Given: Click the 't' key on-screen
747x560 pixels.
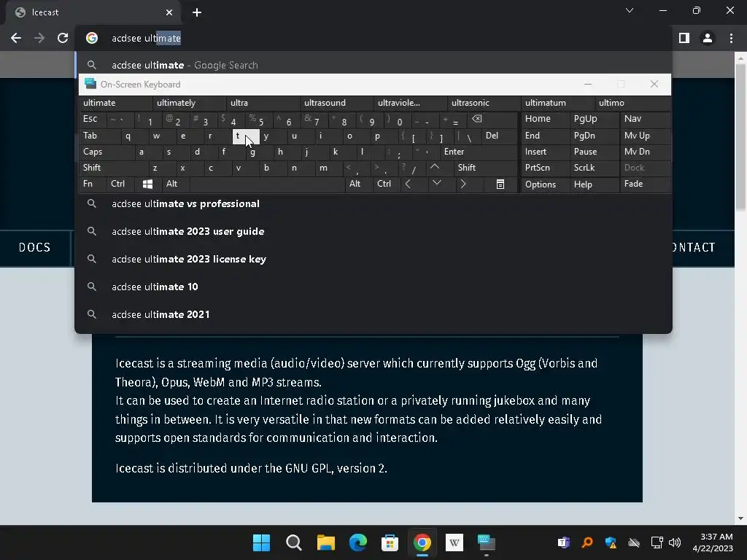Looking at the screenshot, I should [x=246, y=136].
